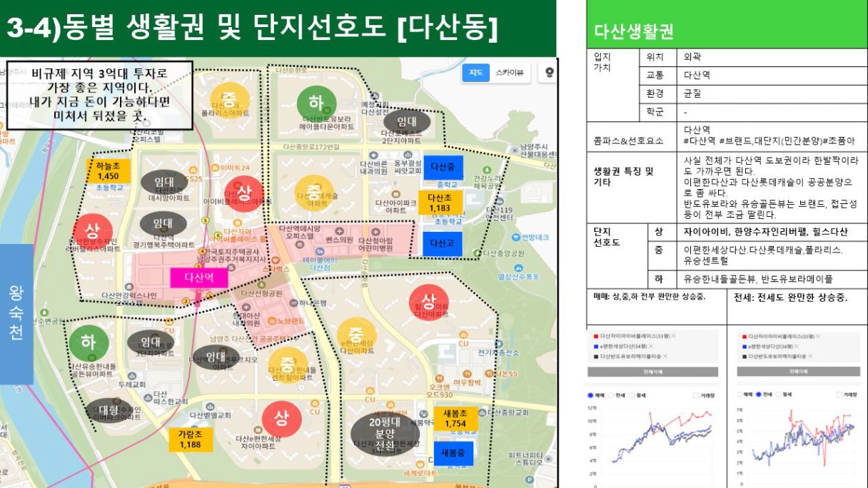Click the 20평대 분양 전환 oval
Screen dimensions: 868x488
[x=386, y=432]
